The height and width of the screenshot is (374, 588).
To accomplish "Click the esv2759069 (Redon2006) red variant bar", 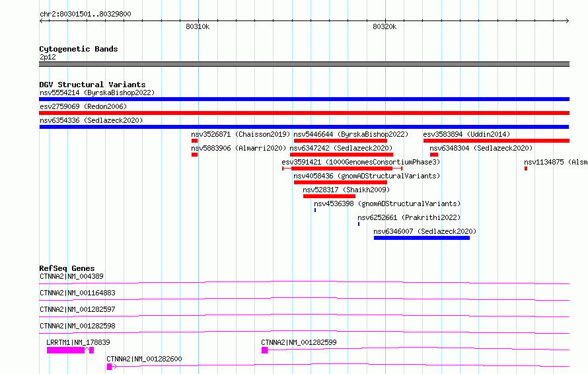I will point(304,113).
